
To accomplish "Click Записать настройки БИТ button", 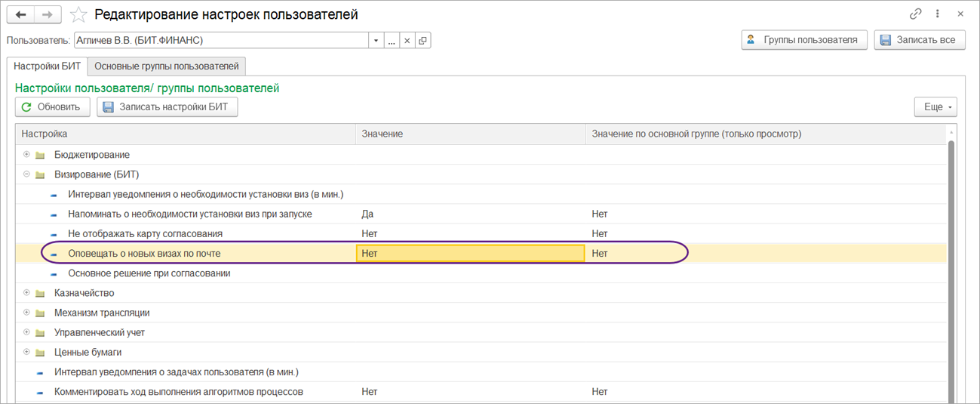I will point(167,107).
